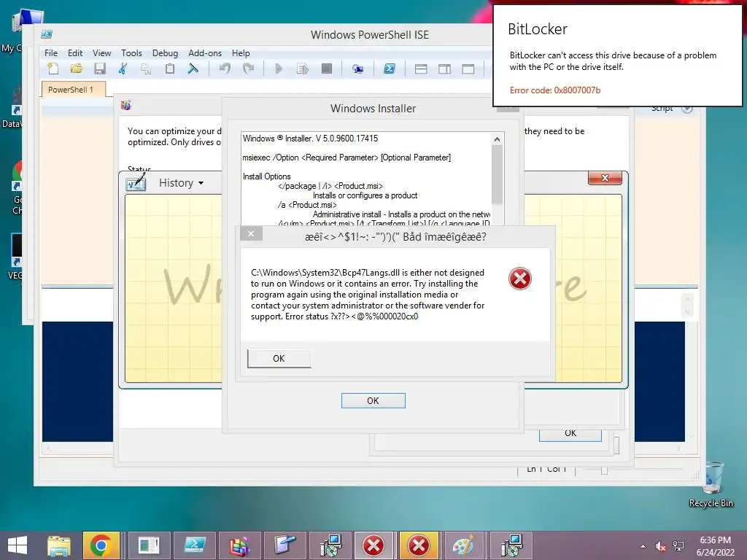The height and width of the screenshot is (560, 747).
Task: Clear console pane with the ISE icon
Action: point(193,69)
